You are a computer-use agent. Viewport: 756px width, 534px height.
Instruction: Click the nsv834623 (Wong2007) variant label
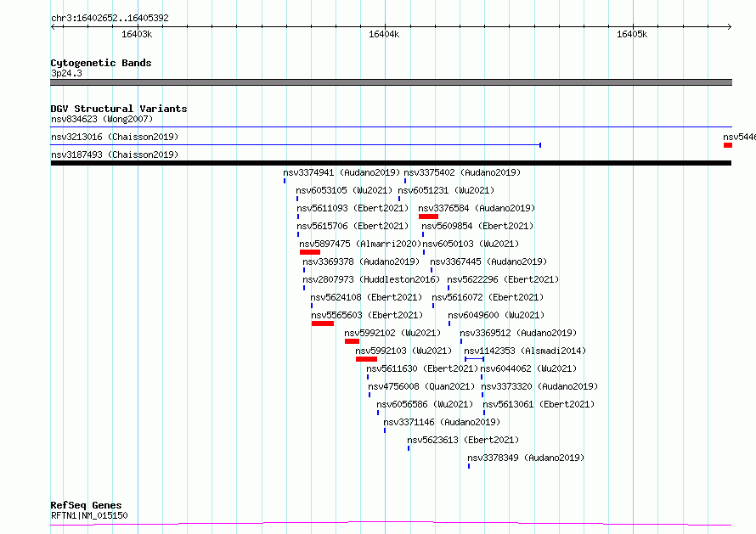coord(102,119)
